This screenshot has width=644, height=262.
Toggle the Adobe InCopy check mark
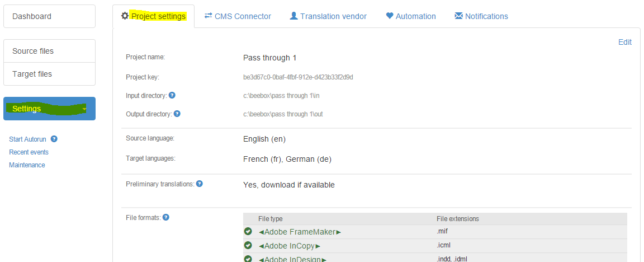(248, 245)
